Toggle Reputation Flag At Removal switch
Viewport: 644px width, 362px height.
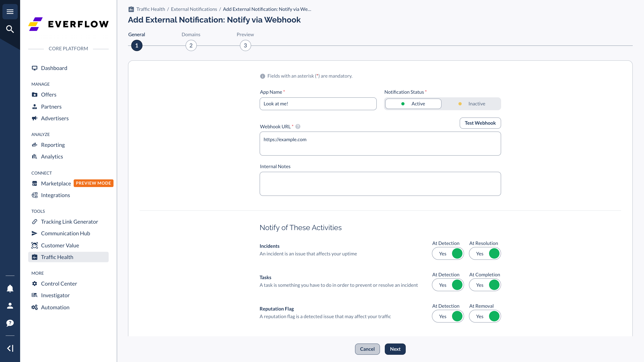[485, 317]
